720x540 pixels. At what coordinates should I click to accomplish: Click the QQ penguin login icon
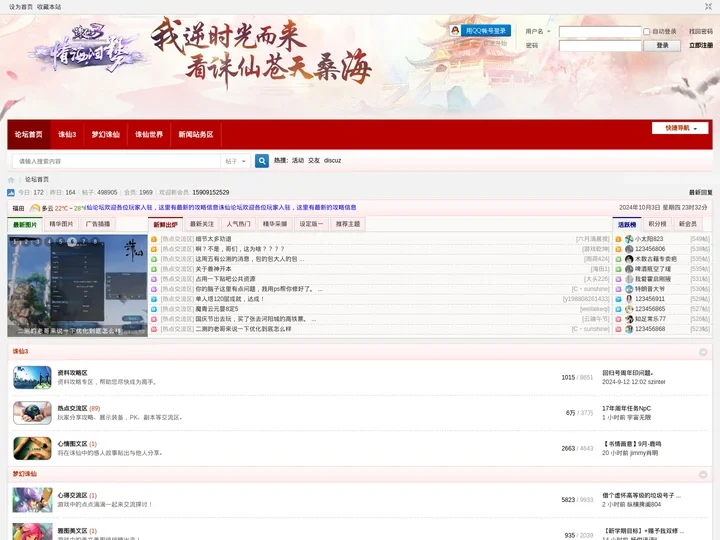[455, 31]
